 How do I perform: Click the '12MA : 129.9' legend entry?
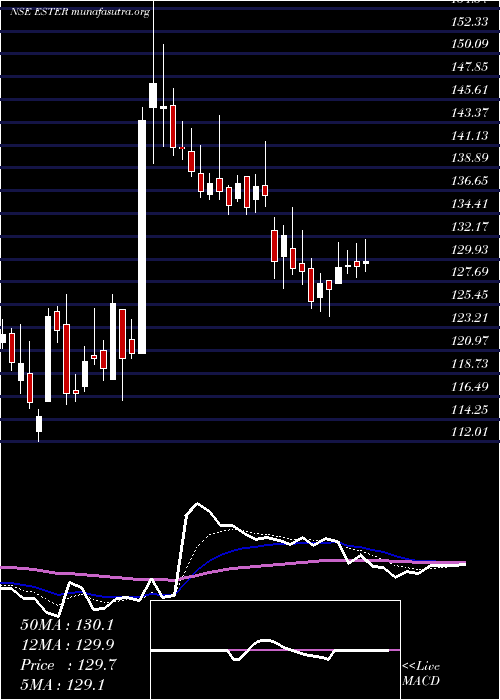point(67,645)
